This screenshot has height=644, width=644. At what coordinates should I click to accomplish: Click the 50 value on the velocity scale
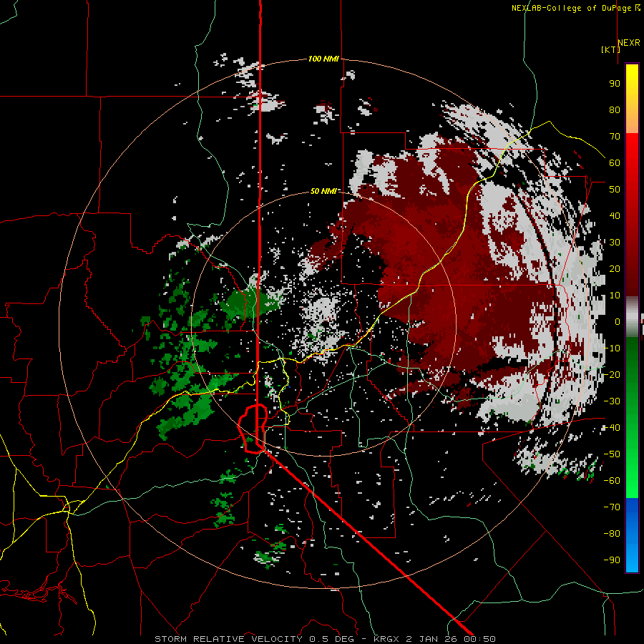tap(615, 190)
